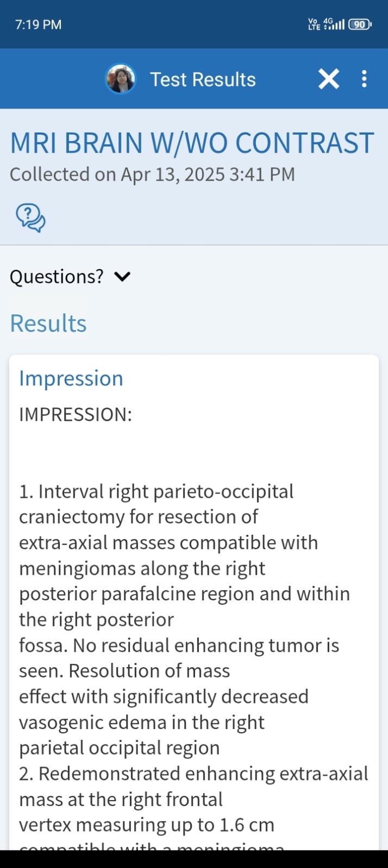The width and height of the screenshot is (388, 868).
Task: Close the Test Results screen
Action: [328, 79]
